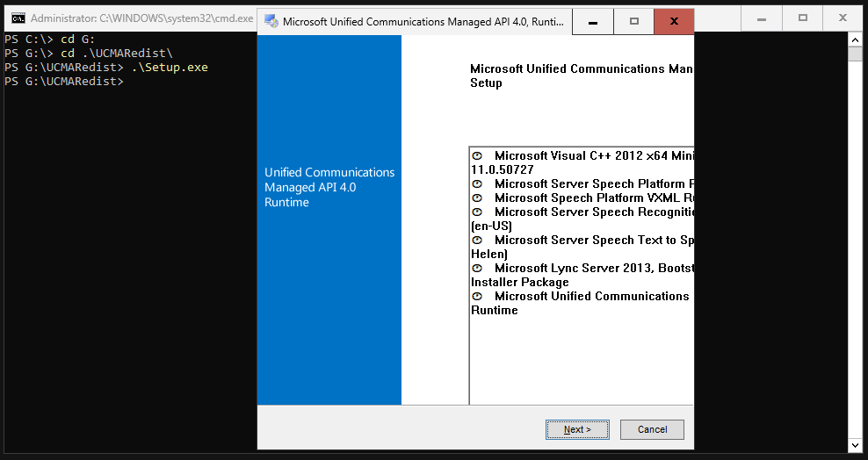Select the 'Microsoft Visual C++ 2012 x64' line
Image resolution: width=868 pixels, height=460 pixels.
pos(594,156)
